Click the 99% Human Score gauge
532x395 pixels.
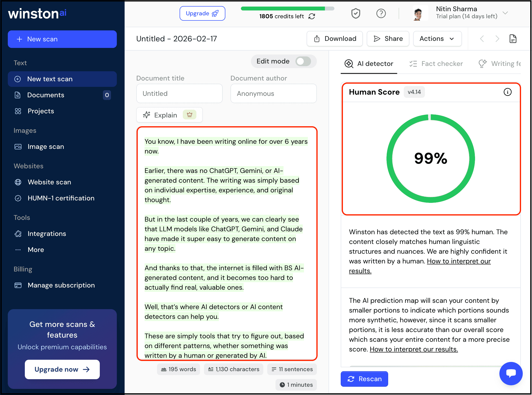coord(431,159)
